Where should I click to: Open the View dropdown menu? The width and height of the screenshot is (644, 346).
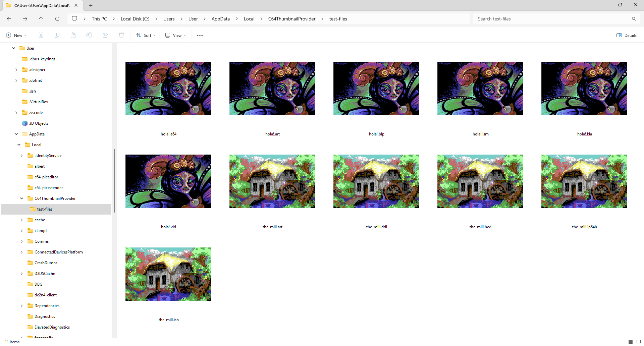click(175, 35)
